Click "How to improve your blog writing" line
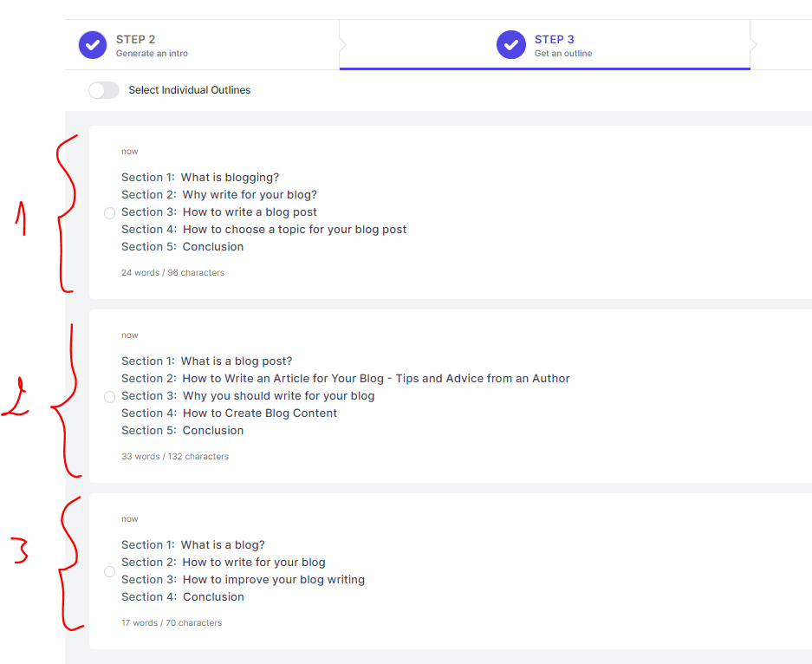 point(243,580)
